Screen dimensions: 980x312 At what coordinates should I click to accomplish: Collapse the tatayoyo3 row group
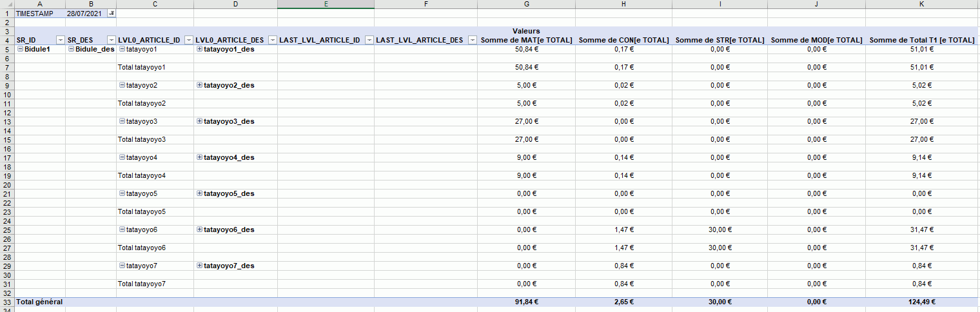(x=122, y=121)
